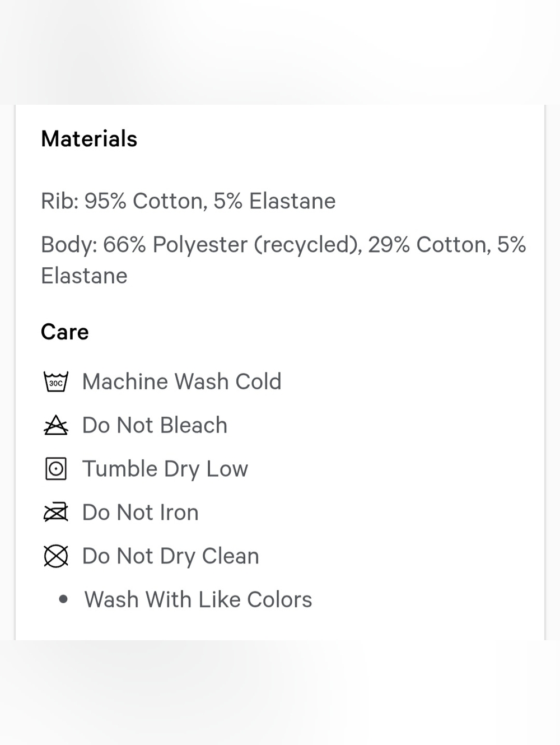Screen dimensions: 560x745
Task: Click the Tumble Dry Low text
Action: tap(165, 469)
